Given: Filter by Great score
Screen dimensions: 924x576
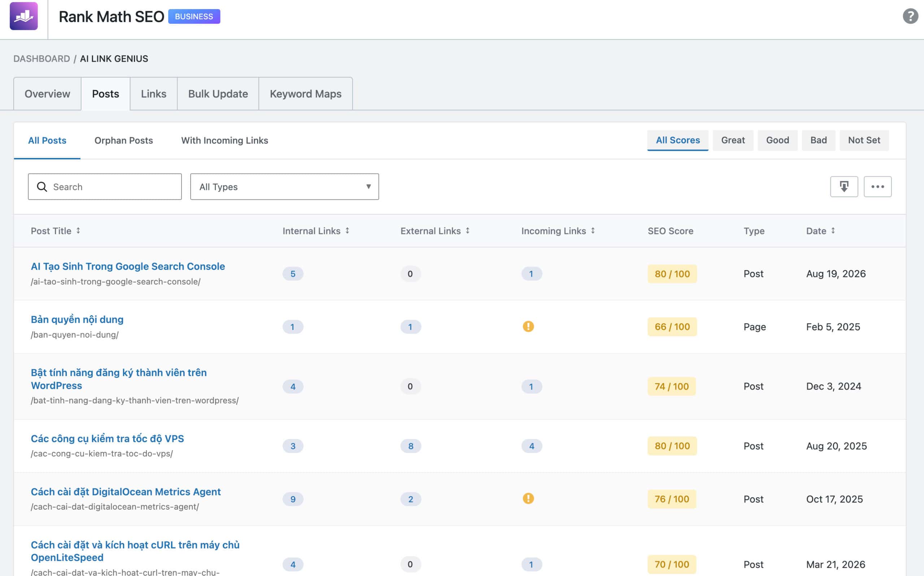Looking at the screenshot, I should (733, 140).
